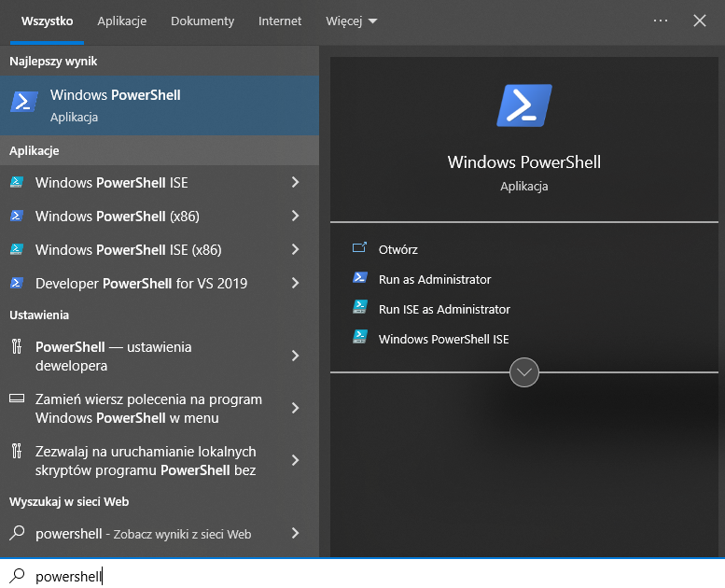Screen dimensions: 725x588
Task: Close the search panel with X
Action: coord(700,21)
